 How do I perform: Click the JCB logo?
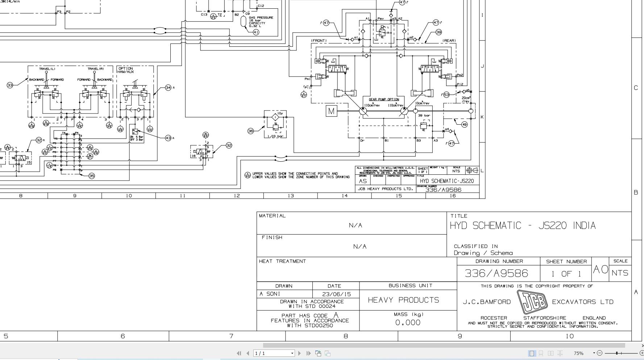532,302
